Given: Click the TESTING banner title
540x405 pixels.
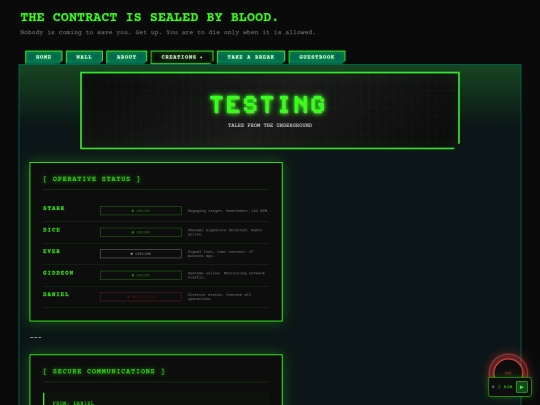Looking at the screenshot, I should [x=268, y=105].
